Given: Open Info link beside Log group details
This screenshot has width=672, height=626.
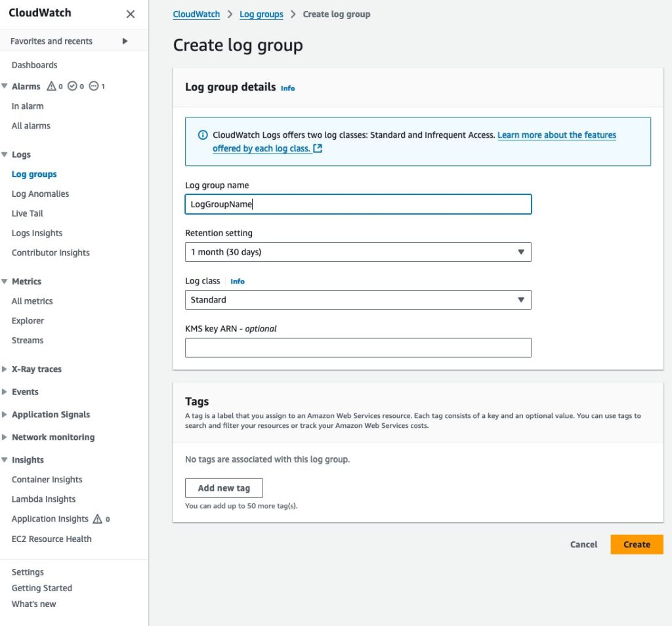Looking at the screenshot, I should tap(288, 89).
